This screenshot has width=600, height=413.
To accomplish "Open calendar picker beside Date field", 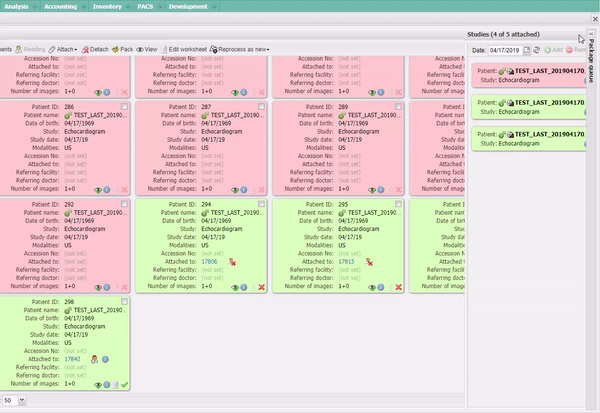I will coord(527,50).
